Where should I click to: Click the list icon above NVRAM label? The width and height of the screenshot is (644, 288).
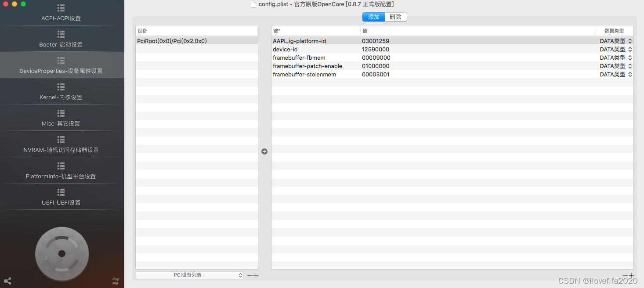pos(61,139)
